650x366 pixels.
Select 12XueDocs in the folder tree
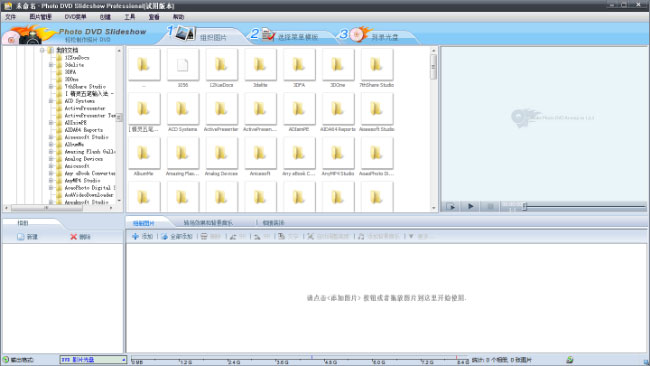pos(77,58)
